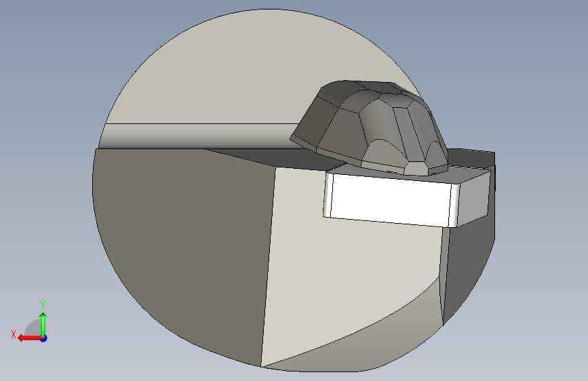Click the green Y axis arrow
This screenshot has height=381, width=588.
[43, 324]
